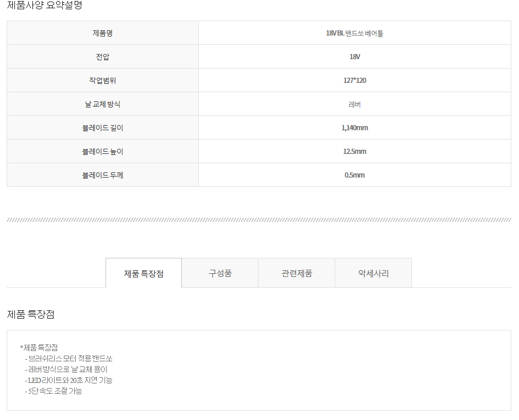Select the 날 교체 방식 label cell
Viewport: 519px width, 420px height.
(x=102, y=104)
